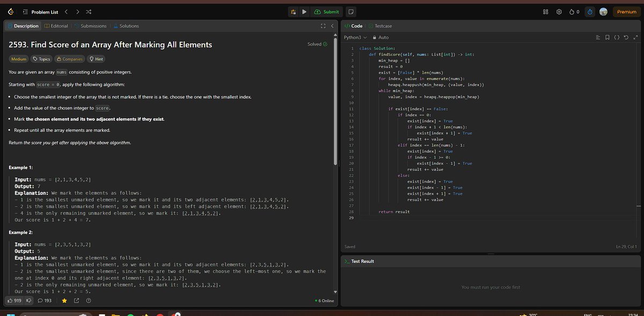Switch to the Editorial tab
The width and height of the screenshot is (644, 316).
(56, 26)
